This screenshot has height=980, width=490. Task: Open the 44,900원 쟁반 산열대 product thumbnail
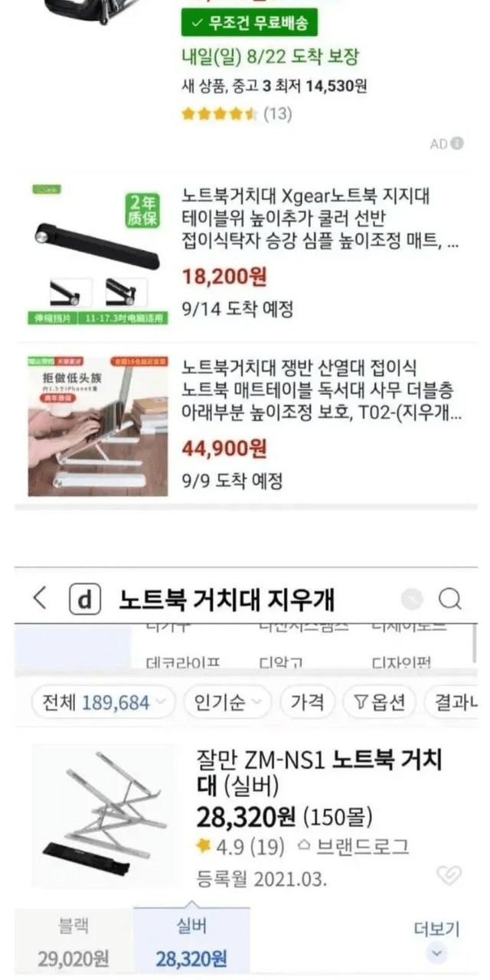(98, 425)
